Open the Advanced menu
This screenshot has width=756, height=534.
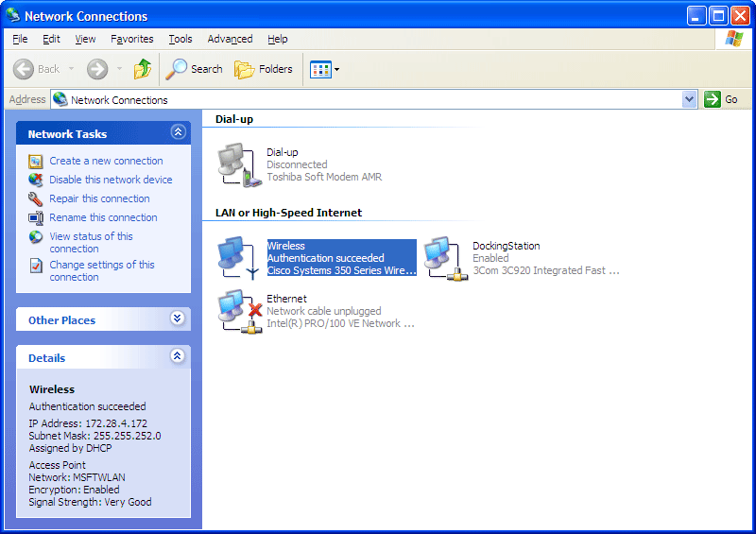[230, 39]
